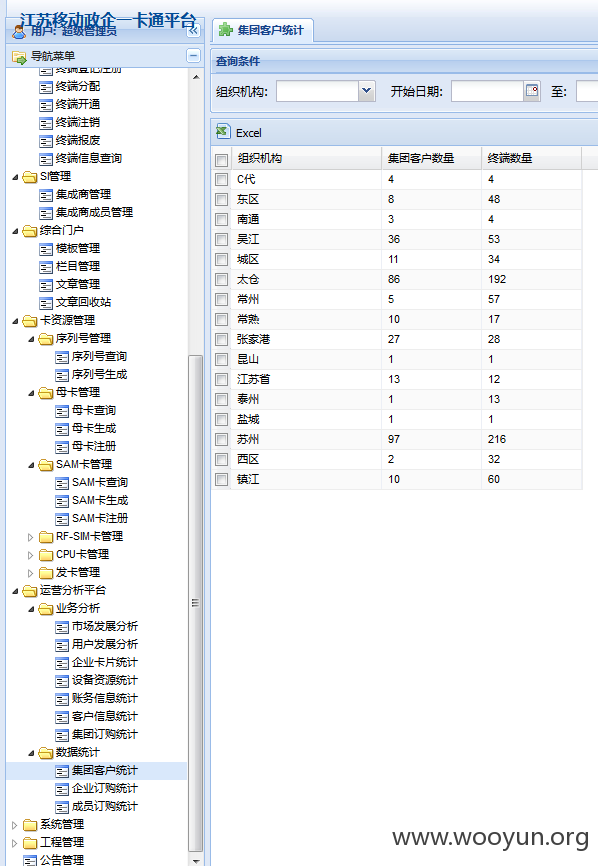
Task: Click the page icon beside 终端注销
Action: pos(46,123)
